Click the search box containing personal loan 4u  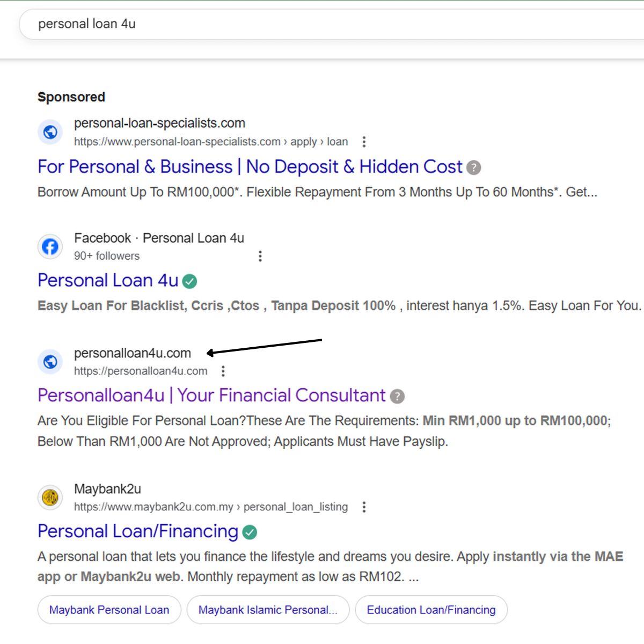[x=322, y=24]
